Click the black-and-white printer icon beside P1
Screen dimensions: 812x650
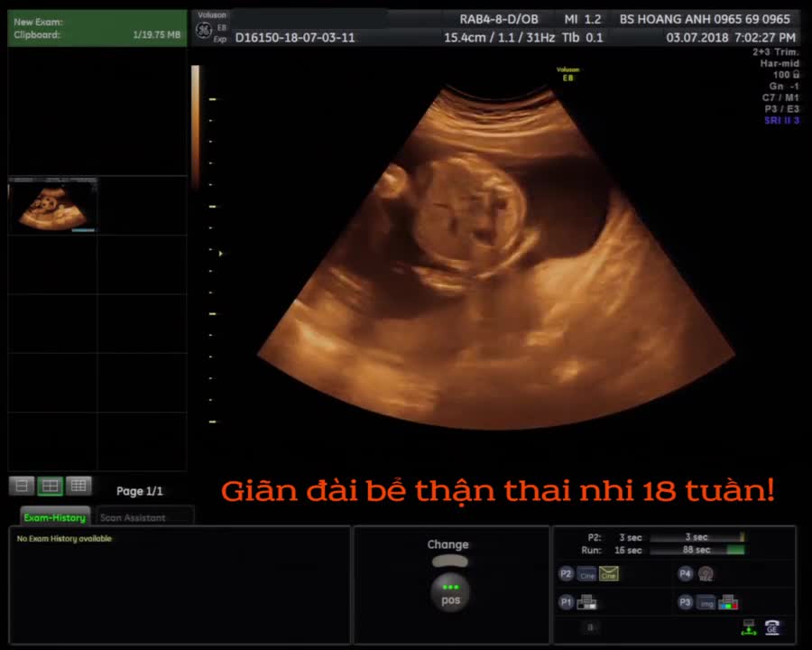(587, 602)
